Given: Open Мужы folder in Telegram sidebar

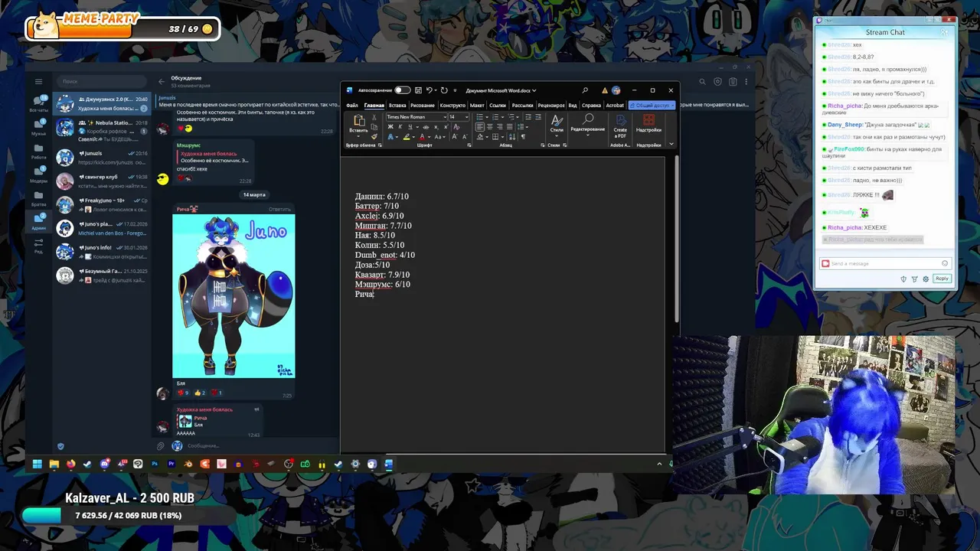Looking at the screenshot, I should pyautogui.click(x=38, y=127).
